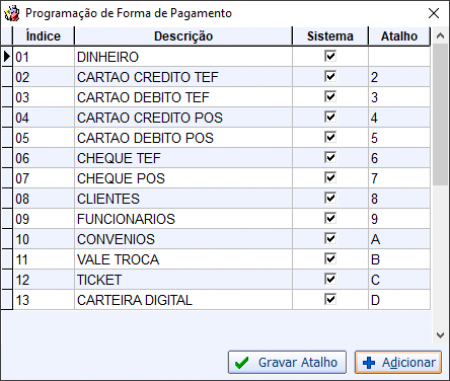Toggle the Sistema checkbox for DINHEIRO

coord(330,56)
